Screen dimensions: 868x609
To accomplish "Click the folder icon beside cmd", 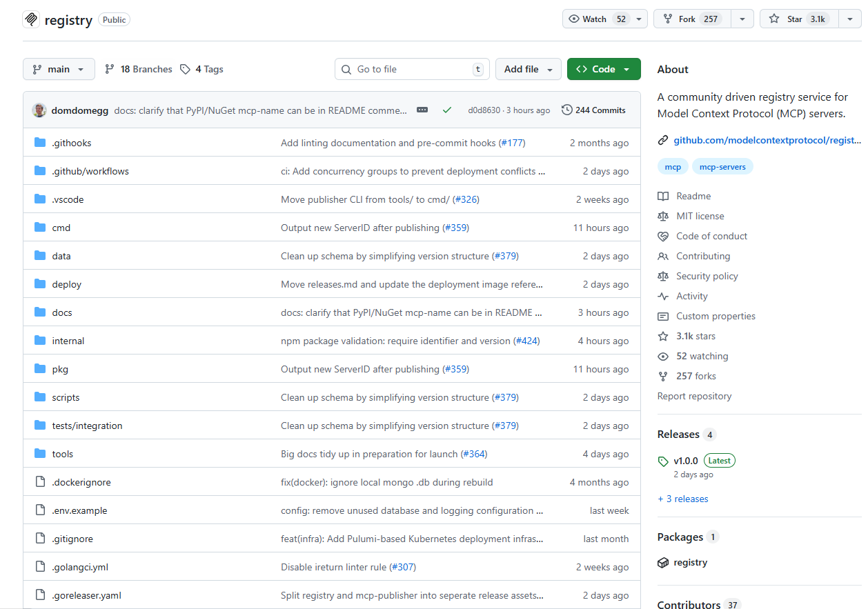I will pyautogui.click(x=40, y=228).
